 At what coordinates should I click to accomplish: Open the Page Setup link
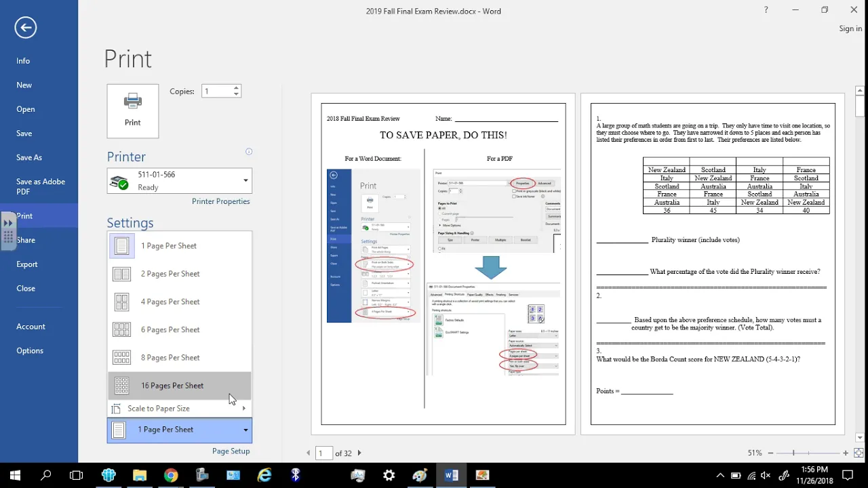tap(231, 451)
